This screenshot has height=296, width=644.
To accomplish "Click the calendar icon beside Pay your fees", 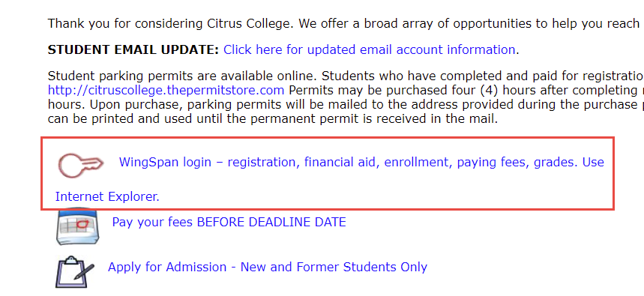I will pos(76,226).
